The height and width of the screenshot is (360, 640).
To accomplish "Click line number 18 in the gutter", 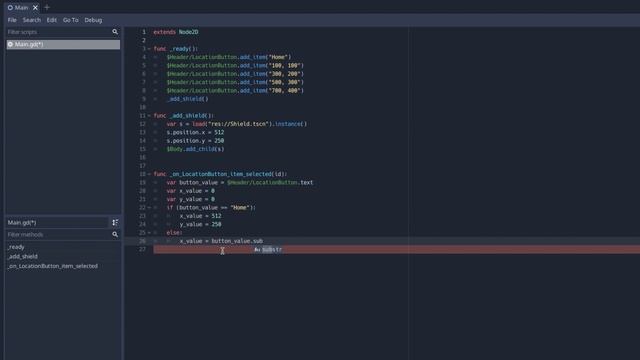I will (x=142, y=174).
